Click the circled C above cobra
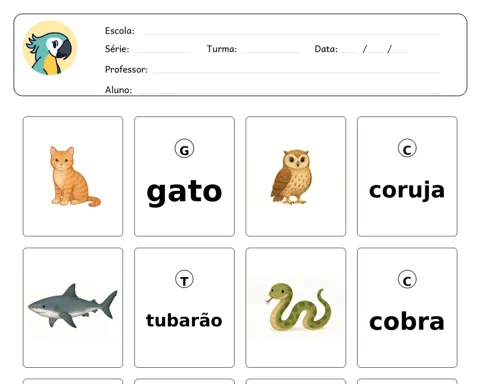The width and height of the screenshot is (480, 384). point(407,279)
